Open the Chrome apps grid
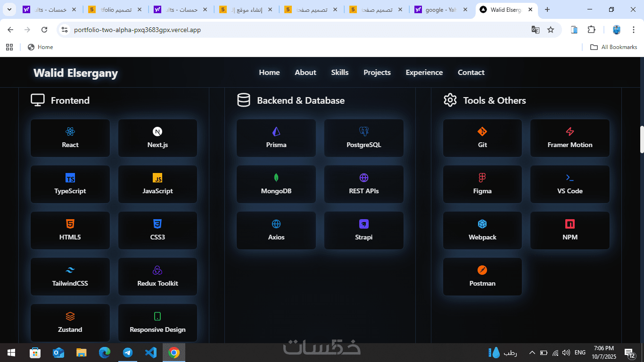 (9, 47)
